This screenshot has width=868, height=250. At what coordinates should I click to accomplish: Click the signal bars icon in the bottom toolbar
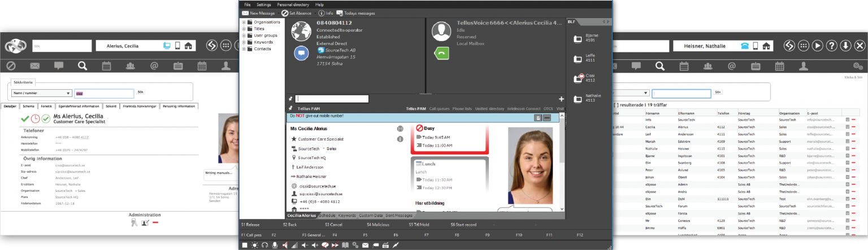tap(294, 245)
